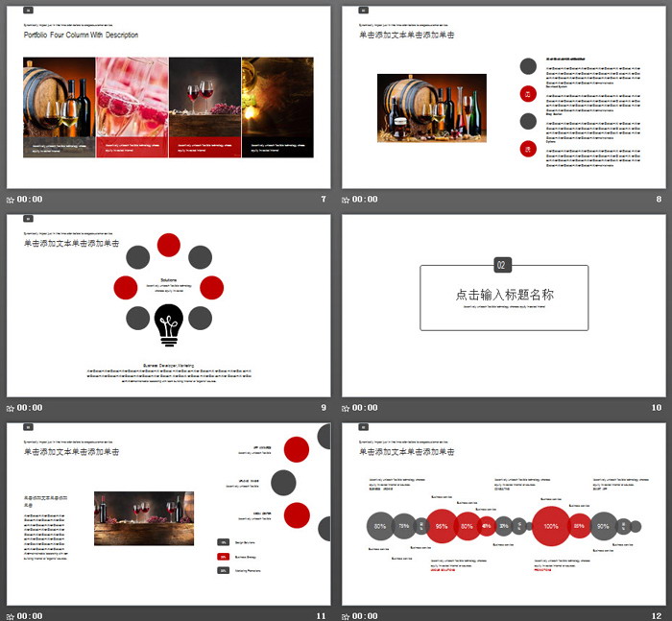Screen dimensions: 672x621
Task: Click the transition star icon under slide 9
Action: 11,408
